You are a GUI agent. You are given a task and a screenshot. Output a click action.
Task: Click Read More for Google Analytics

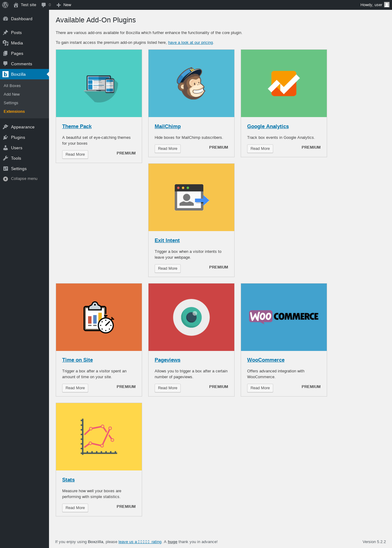coord(260,149)
